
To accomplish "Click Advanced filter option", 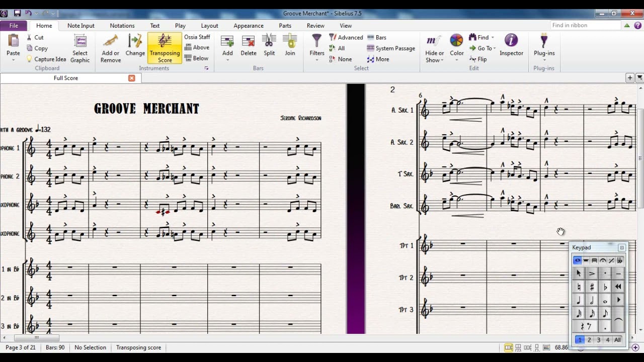I will 346,37.
